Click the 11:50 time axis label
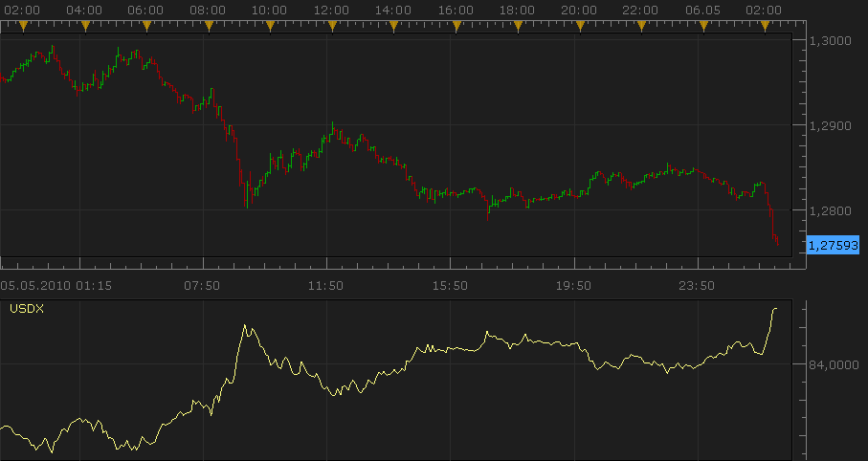 point(325,286)
